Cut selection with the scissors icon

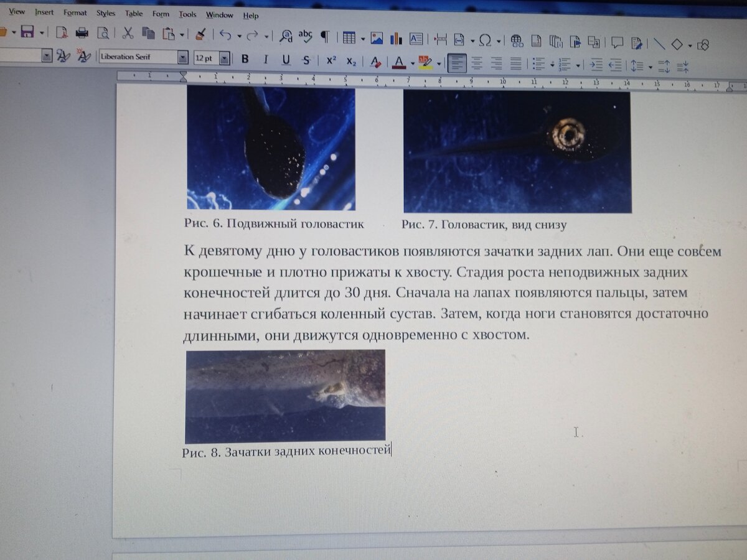click(128, 34)
